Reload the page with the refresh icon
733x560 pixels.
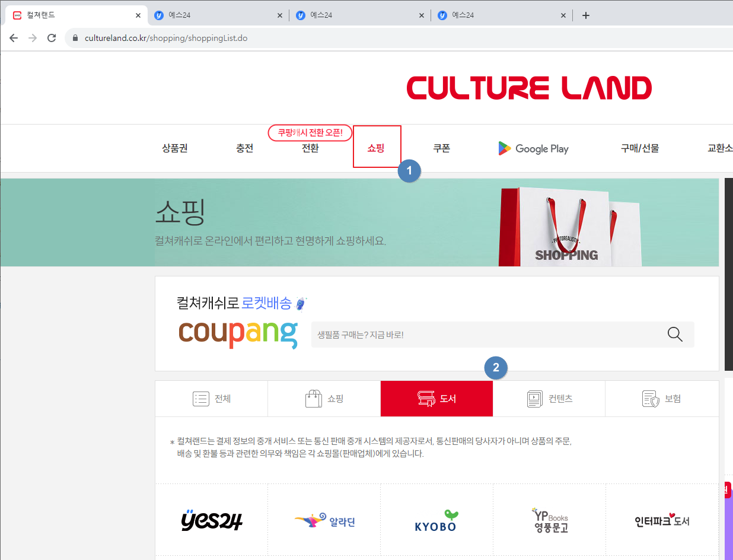[52, 38]
